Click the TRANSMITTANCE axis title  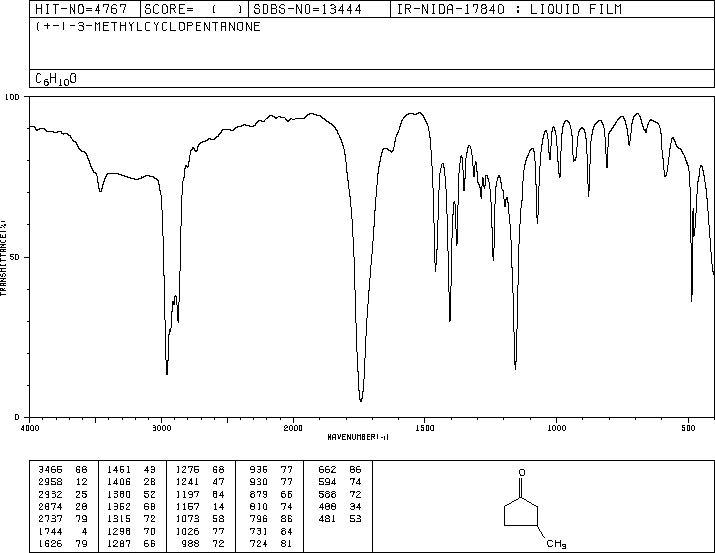click(3, 258)
